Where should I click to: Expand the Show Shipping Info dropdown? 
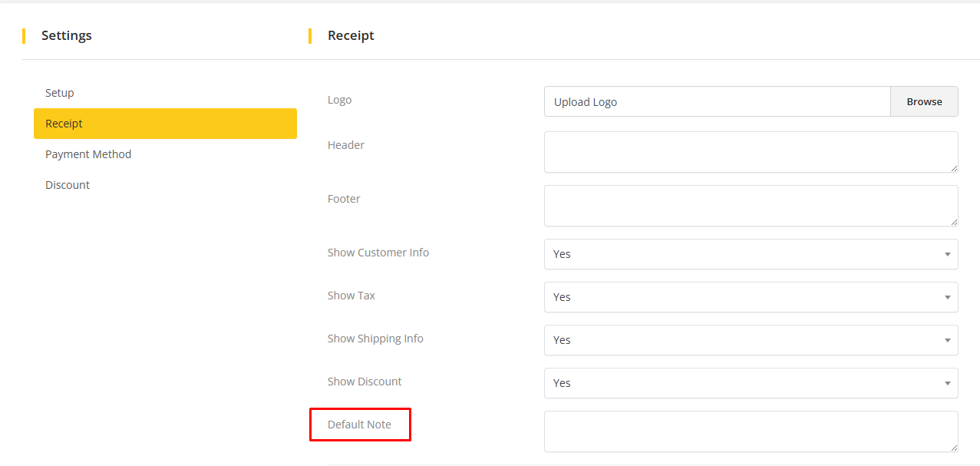click(x=751, y=340)
